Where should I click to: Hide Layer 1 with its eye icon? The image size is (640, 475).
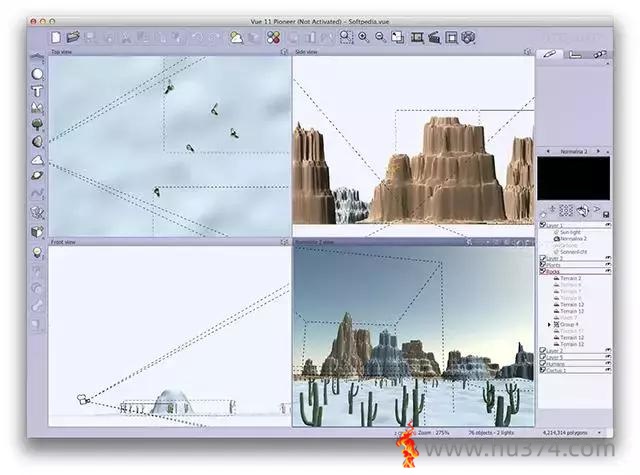608,225
